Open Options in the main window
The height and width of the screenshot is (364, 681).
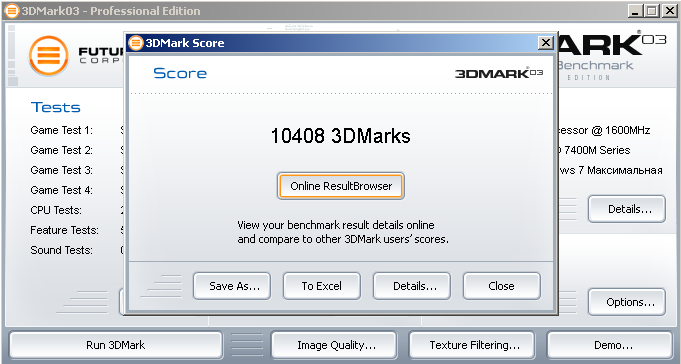(x=627, y=302)
